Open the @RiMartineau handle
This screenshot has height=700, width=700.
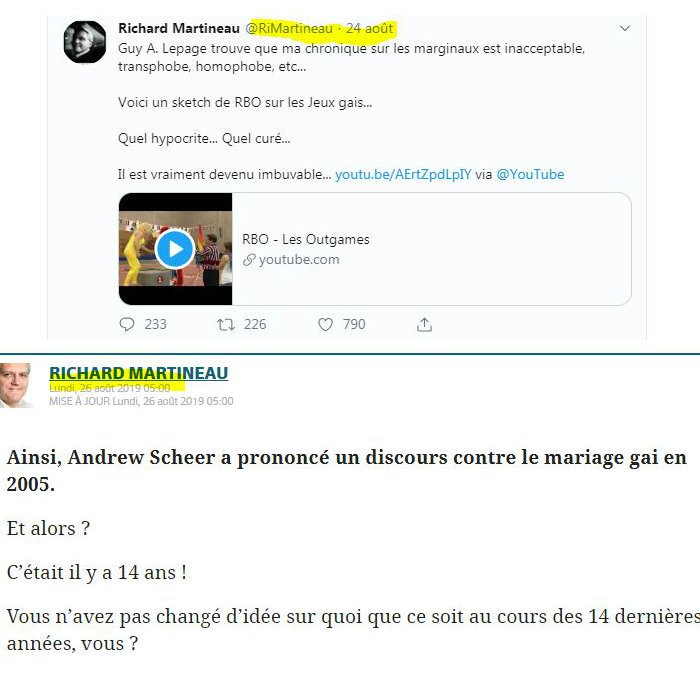click(289, 29)
